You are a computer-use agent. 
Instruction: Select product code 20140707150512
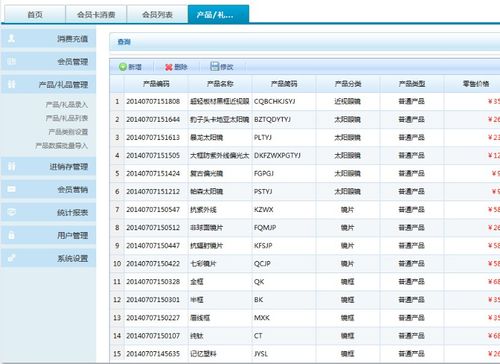(x=153, y=227)
